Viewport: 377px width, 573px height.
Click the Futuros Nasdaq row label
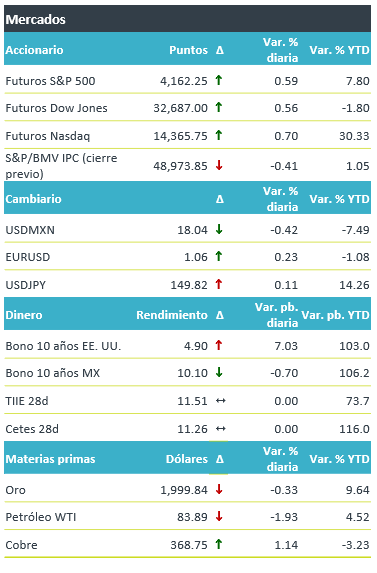click(47, 136)
